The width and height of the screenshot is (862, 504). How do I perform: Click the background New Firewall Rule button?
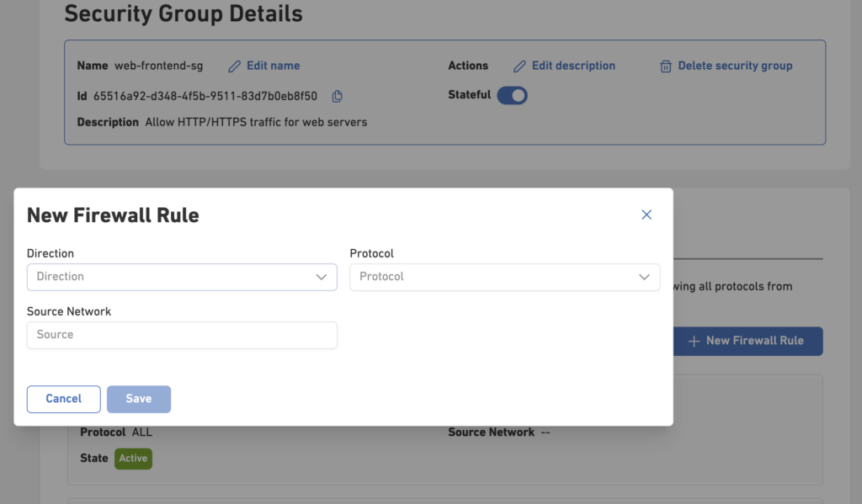click(x=748, y=342)
